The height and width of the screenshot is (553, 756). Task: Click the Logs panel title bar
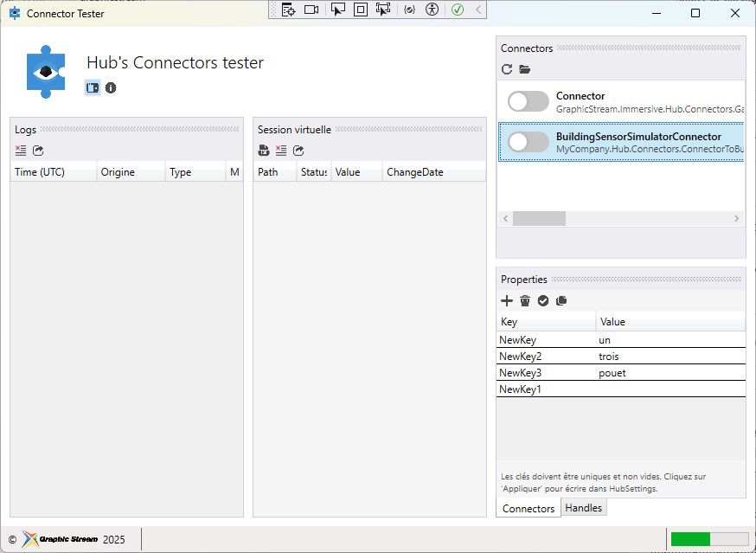pyautogui.click(x=126, y=129)
